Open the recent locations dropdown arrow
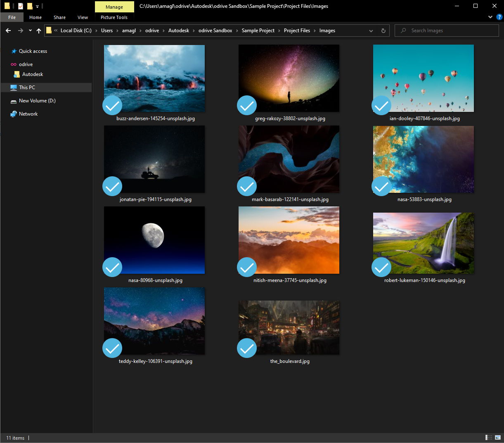 pos(30,31)
